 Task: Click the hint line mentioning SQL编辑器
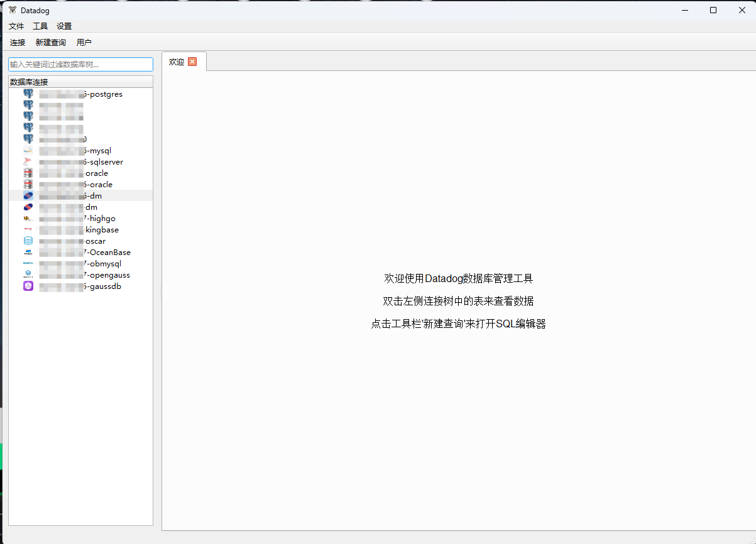click(x=459, y=324)
